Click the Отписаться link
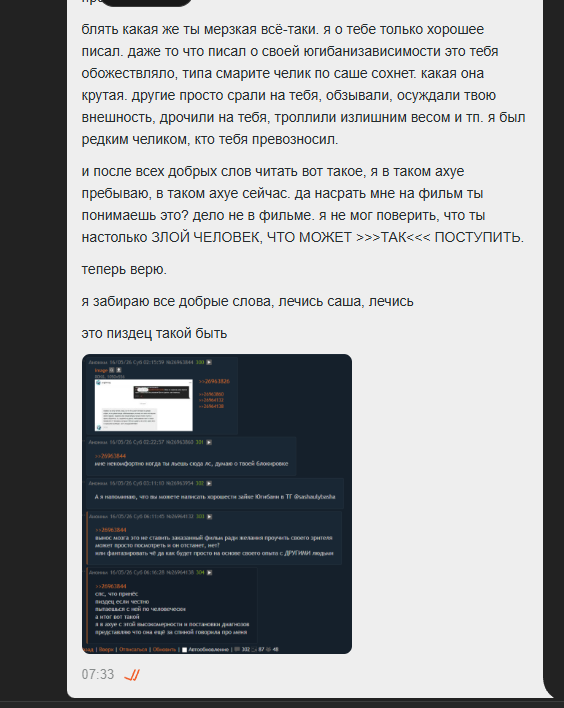The height and width of the screenshot is (708, 564). click(133, 650)
